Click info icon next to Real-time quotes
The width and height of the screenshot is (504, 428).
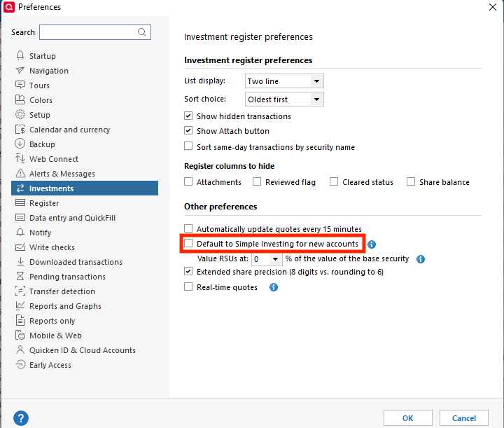[x=274, y=287]
